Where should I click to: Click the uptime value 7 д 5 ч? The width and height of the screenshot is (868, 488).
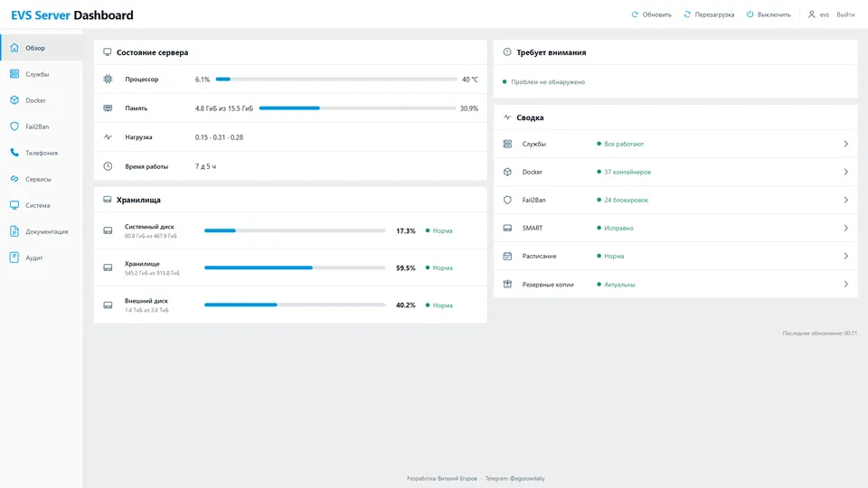coord(205,166)
